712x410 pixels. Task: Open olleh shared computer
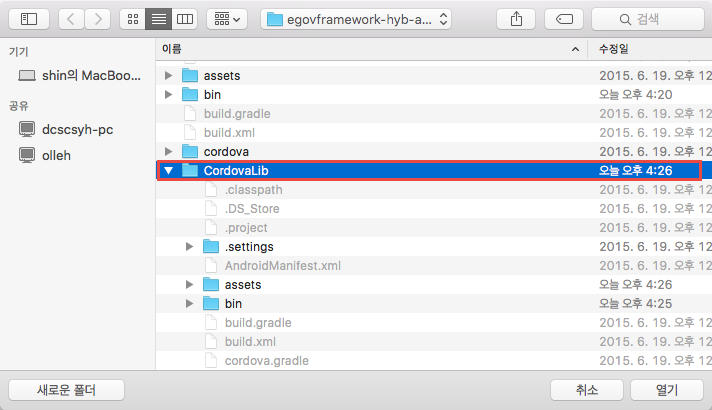pyautogui.click(x=56, y=154)
